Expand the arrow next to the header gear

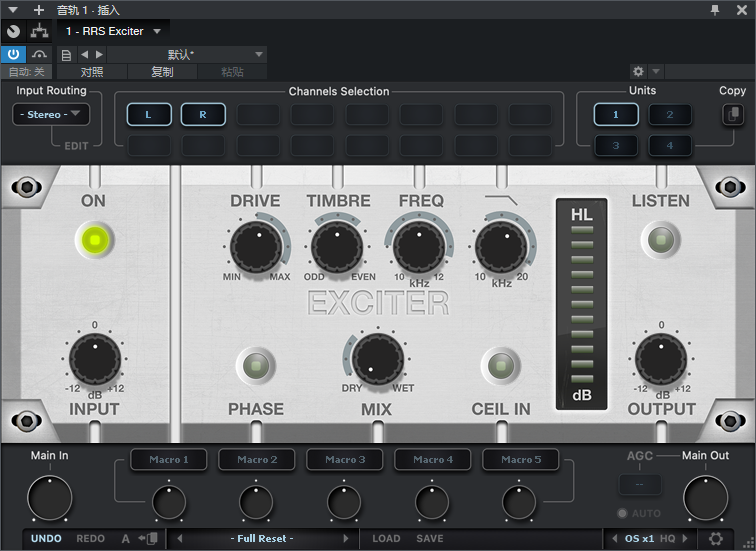coord(656,72)
